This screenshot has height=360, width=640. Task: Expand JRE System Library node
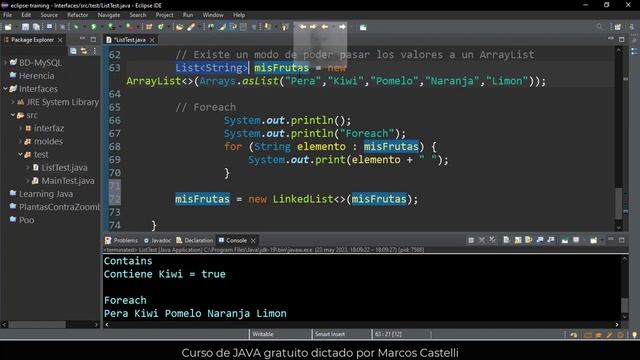(x=13, y=102)
